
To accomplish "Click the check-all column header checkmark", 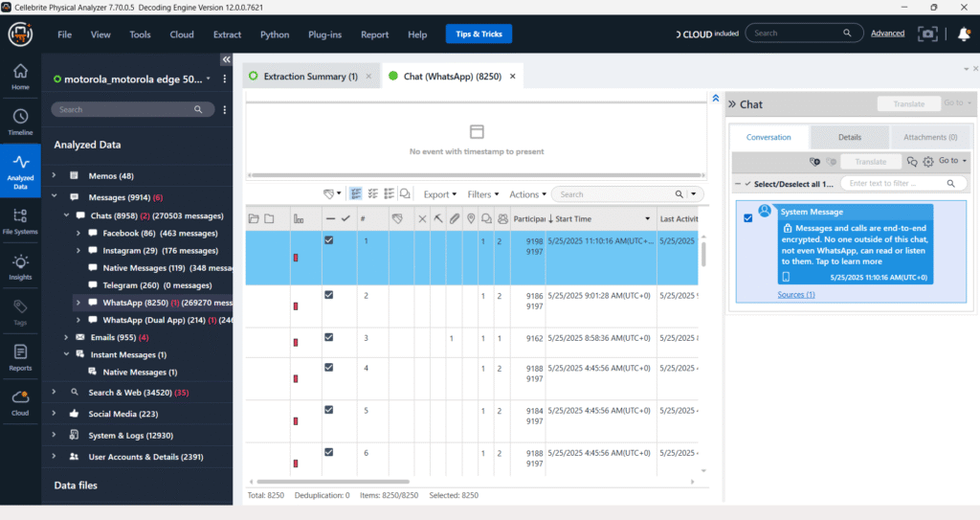I will point(345,219).
